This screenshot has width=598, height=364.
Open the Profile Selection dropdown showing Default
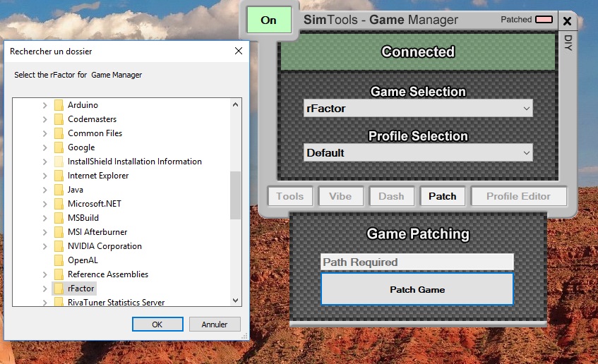point(418,153)
